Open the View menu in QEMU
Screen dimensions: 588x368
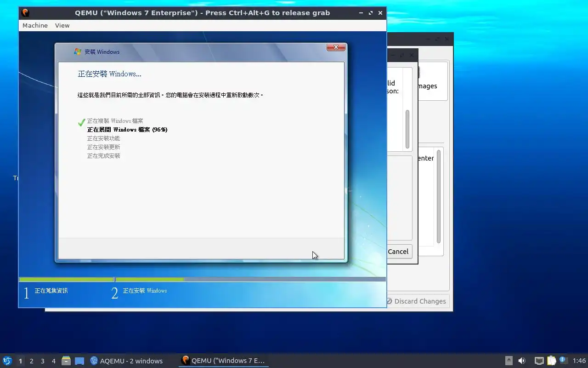(x=62, y=25)
